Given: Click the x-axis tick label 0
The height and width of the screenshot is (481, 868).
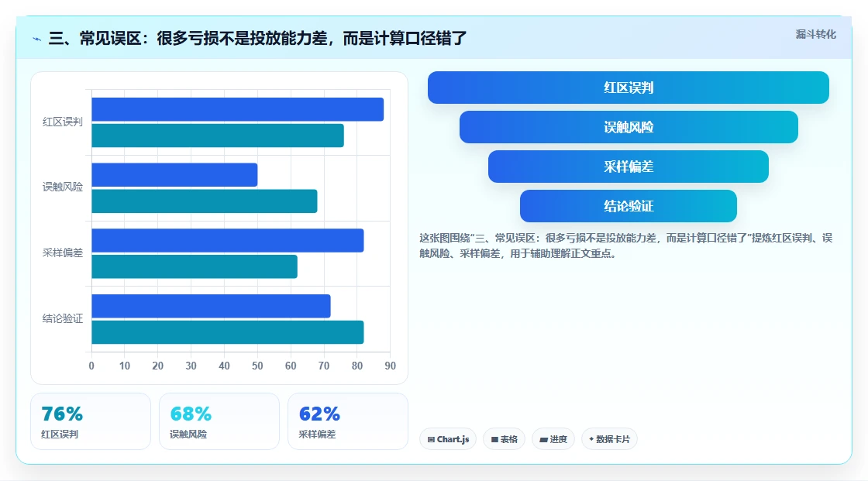Looking at the screenshot, I should click(91, 366).
